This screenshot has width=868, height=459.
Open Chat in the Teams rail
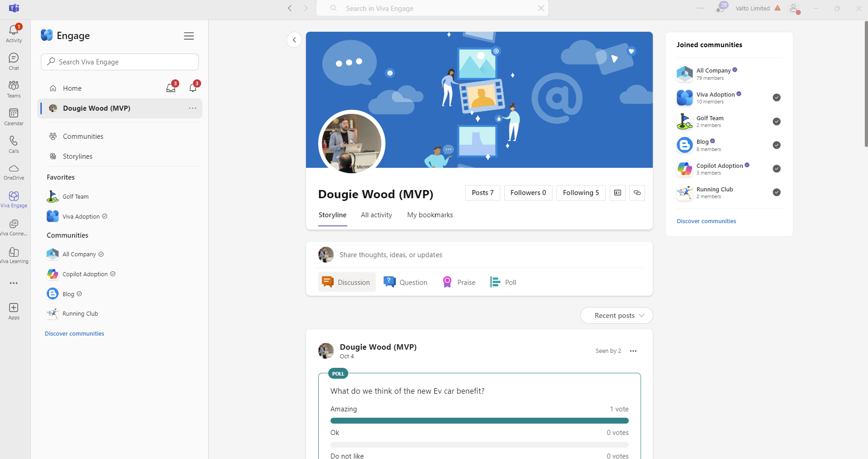coord(14,61)
